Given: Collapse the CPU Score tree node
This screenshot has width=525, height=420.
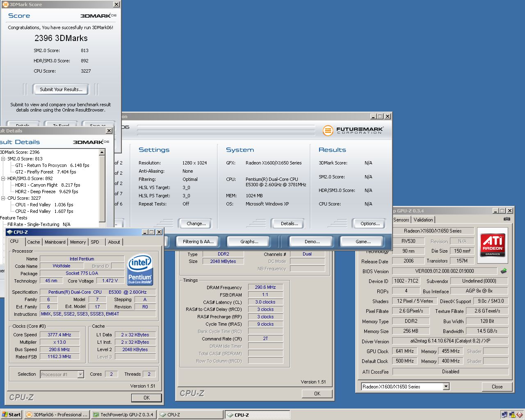Looking at the screenshot, I should (3, 198).
